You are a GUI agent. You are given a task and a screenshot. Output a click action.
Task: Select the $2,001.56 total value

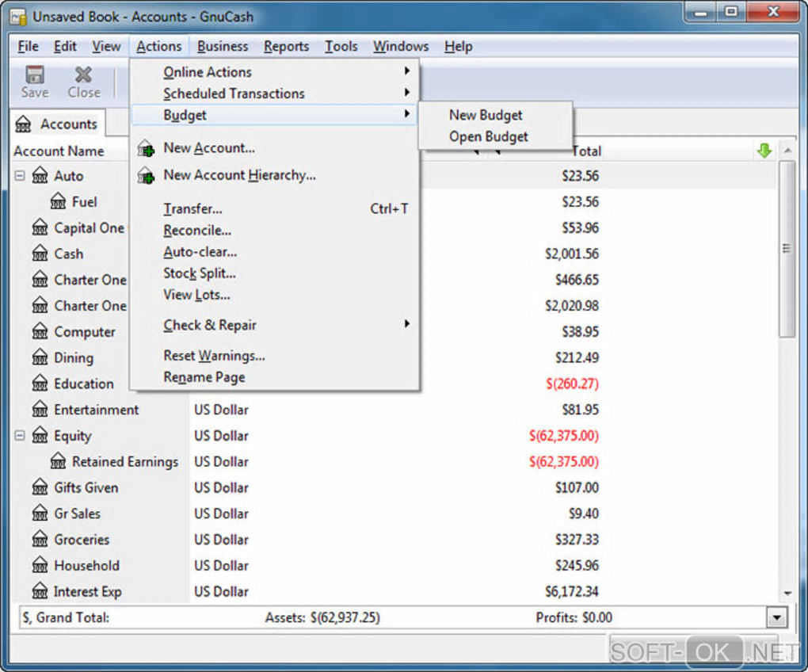(x=572, y=254)
